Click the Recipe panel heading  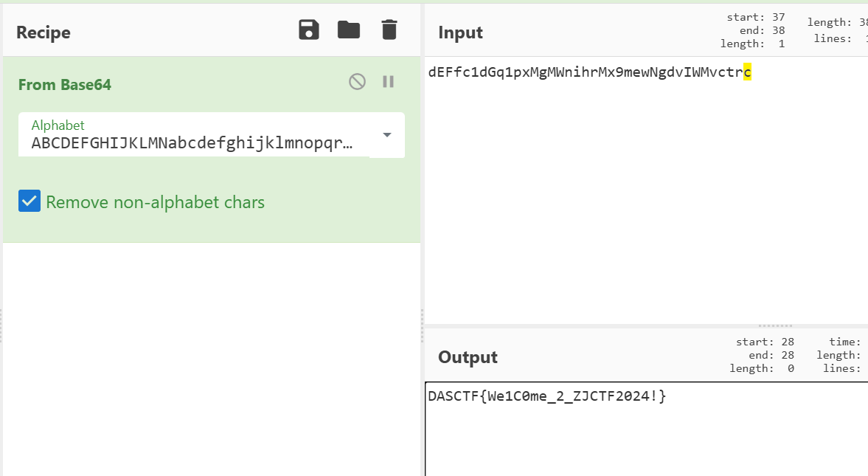coord(44,32)
